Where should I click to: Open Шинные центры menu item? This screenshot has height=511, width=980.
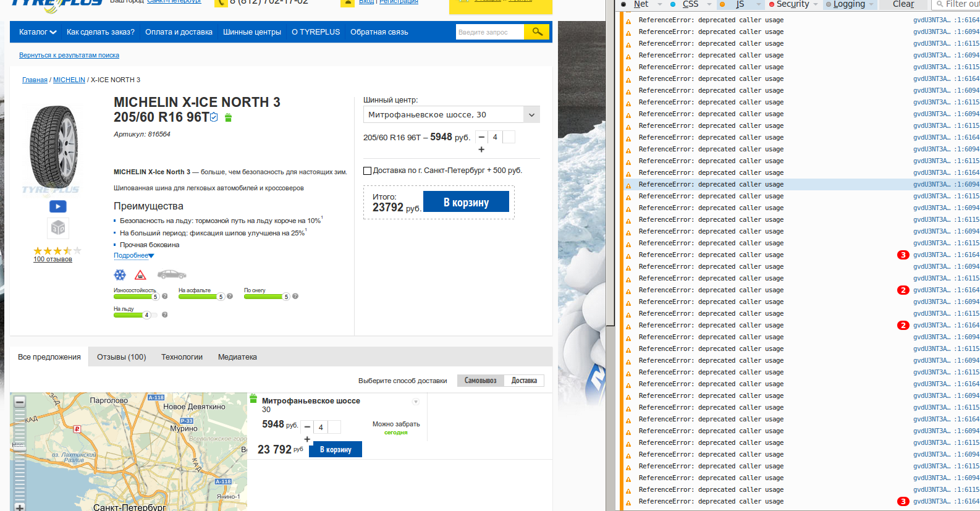point(252,32)
